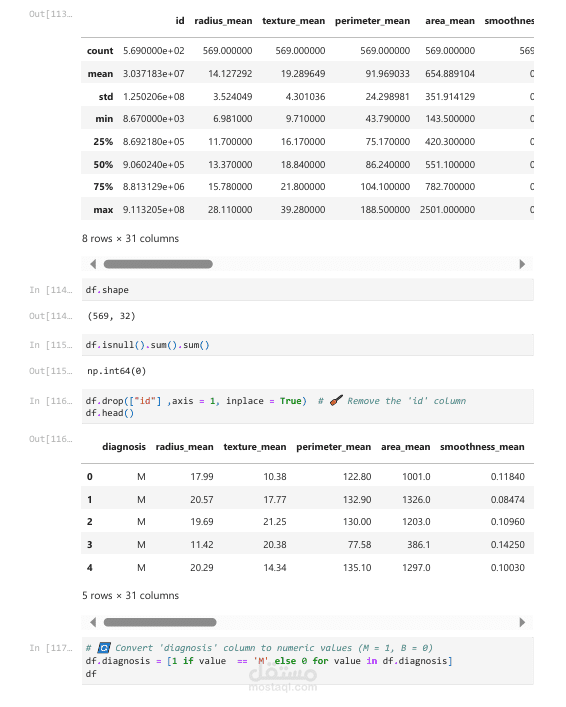The height and width of the screenshot is (707, 566).
Task: Click left scroll arrow of head table
Action: pyautogui.click(x=93, y=622)
